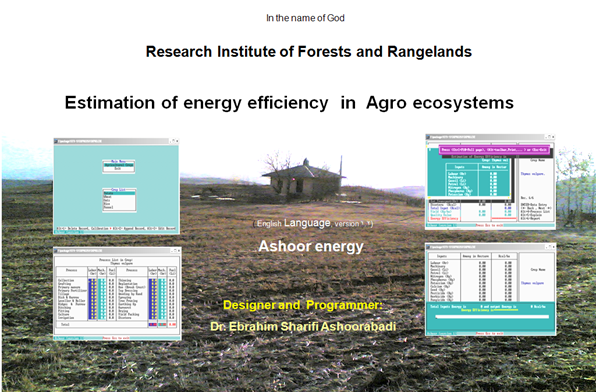596x392 pixels.
Task: Open the Main Menu screenshot thumbnail
Action: [x=116, y=186]
